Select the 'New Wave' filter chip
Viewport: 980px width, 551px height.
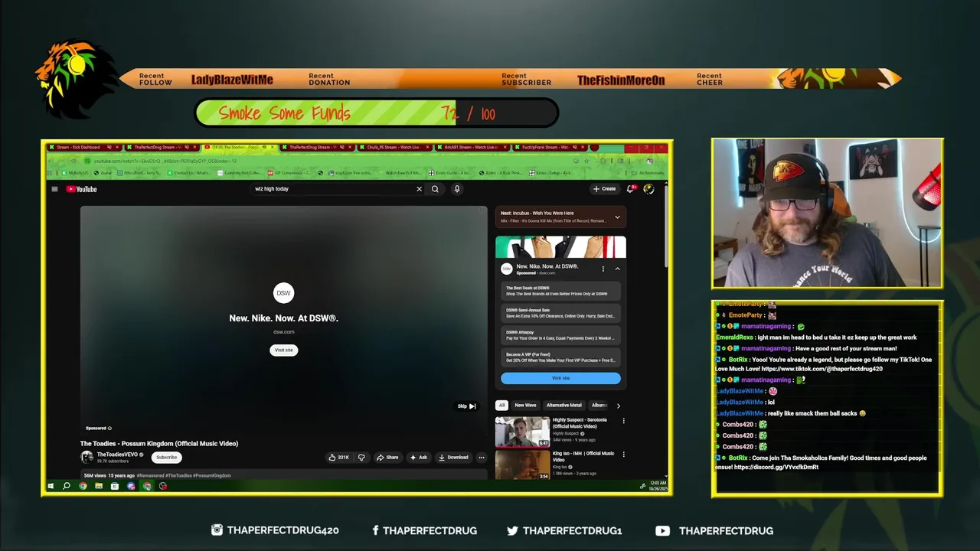[525, 406]
